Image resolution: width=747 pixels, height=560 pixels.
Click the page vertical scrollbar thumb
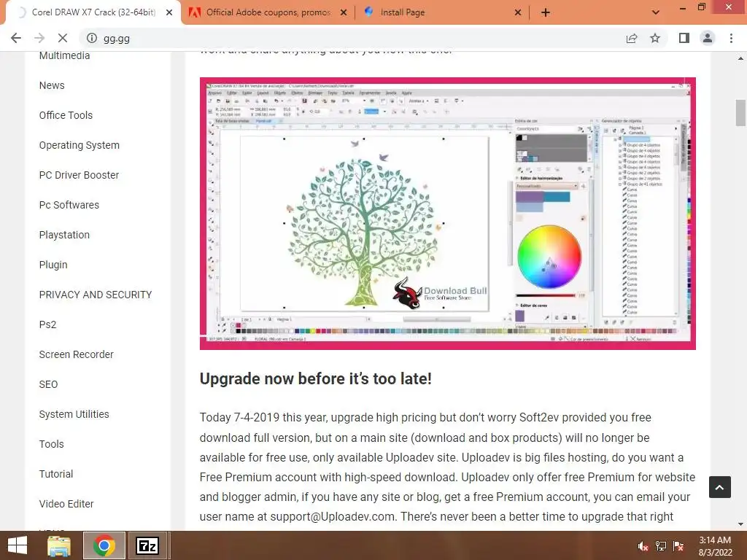pyautogui.click(x=740, y=112)
